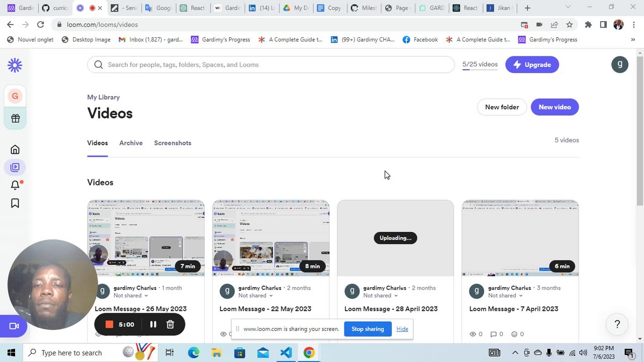Image resolution: width=644 pixels, height=362 pixels.
Task: Switch to the Google Drive browser tab
Action: (296, 8)
